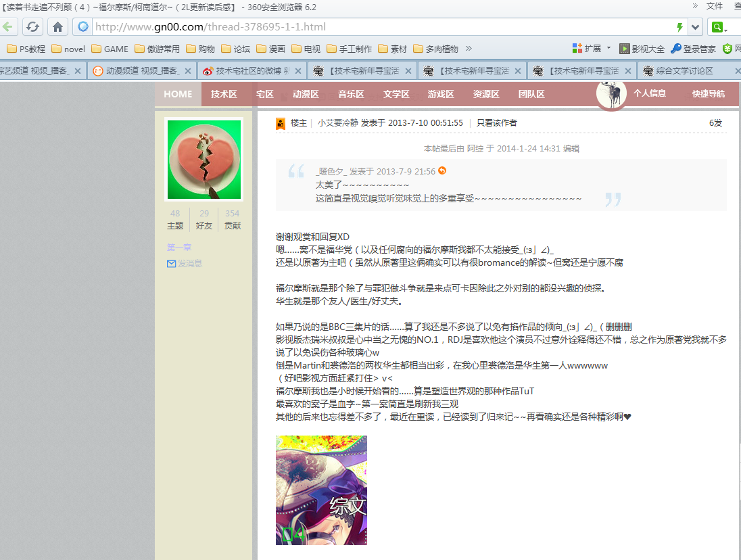Click the deer avatar in navigation bar
The height and width of the screenshot is (560, 741).
coord(613,94)
